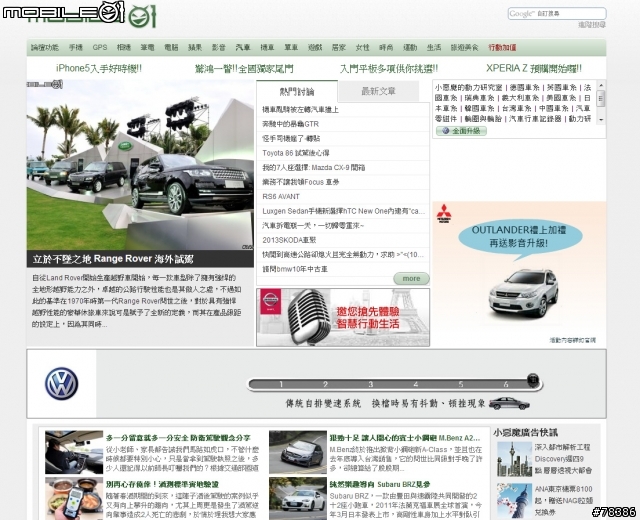Click the Mercedes A-Class article thumbnail
Image resolution: width=640 pixels, height=520 pixels.
click(298, 452)
